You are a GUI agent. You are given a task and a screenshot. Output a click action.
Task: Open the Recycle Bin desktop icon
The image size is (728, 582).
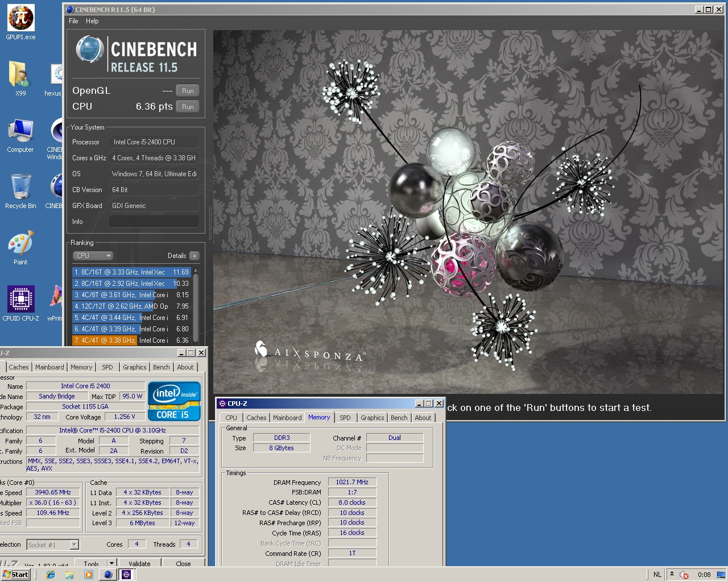tap(20, 191)
